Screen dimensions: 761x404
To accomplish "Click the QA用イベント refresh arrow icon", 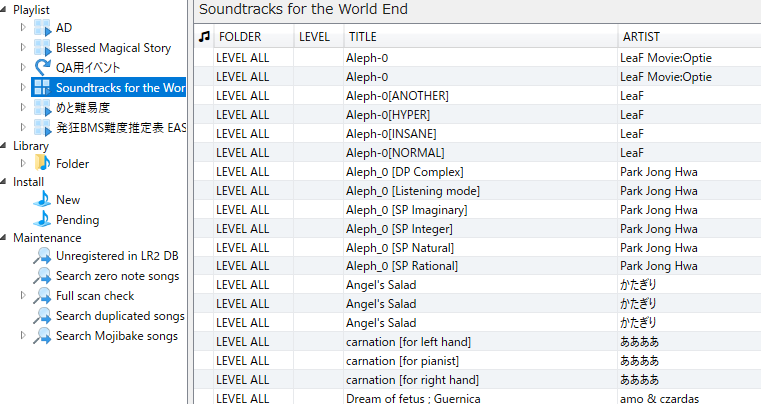I will tap(43, 67).
